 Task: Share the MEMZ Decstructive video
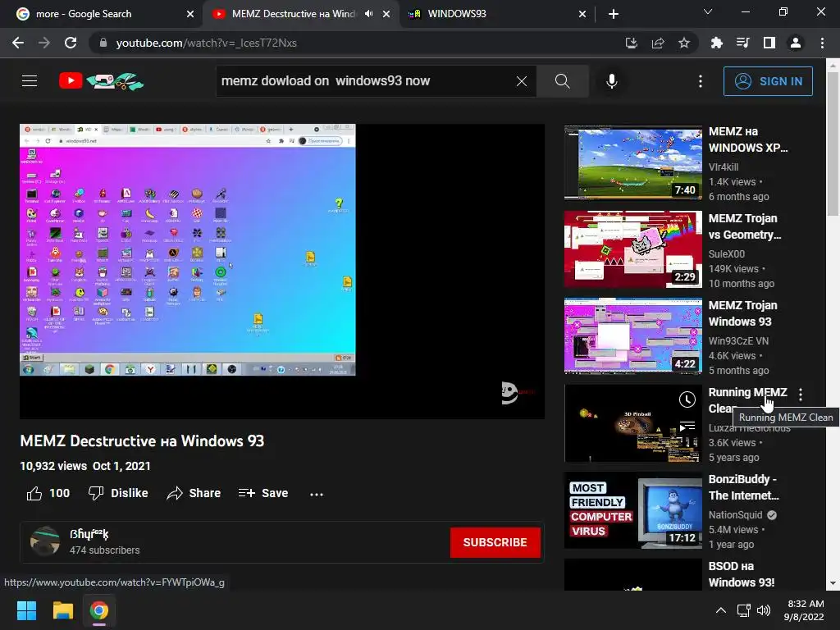tap(194, 493)
